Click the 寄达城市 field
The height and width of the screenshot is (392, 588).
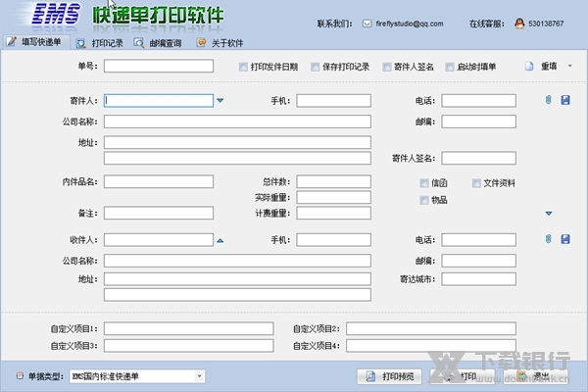(478, 279)
